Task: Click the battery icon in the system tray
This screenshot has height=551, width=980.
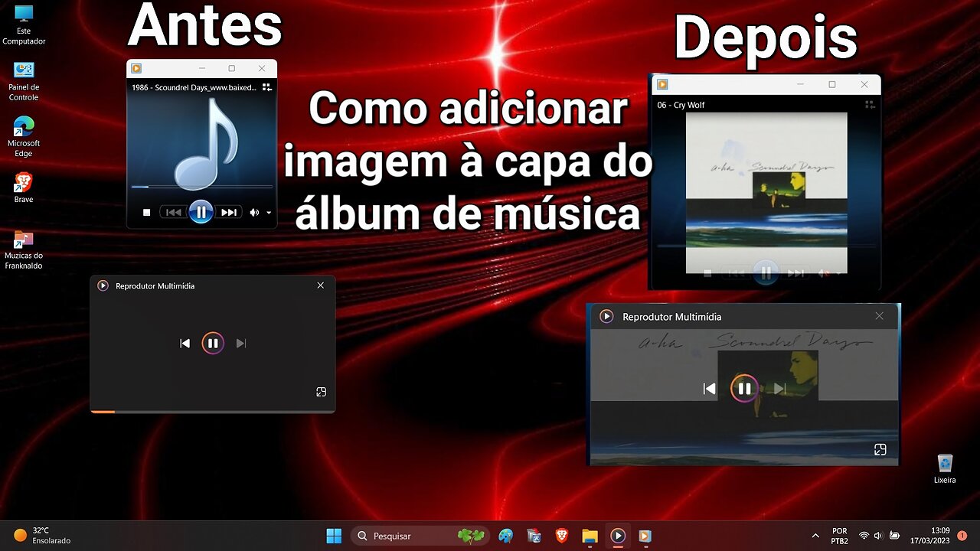Action: tap(894, 536)
